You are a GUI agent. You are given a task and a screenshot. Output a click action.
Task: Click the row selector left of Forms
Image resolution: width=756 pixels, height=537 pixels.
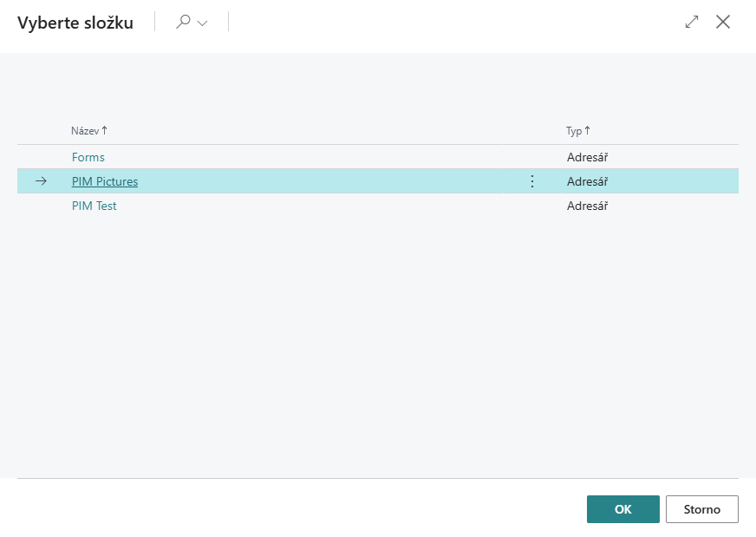(41, 157)
